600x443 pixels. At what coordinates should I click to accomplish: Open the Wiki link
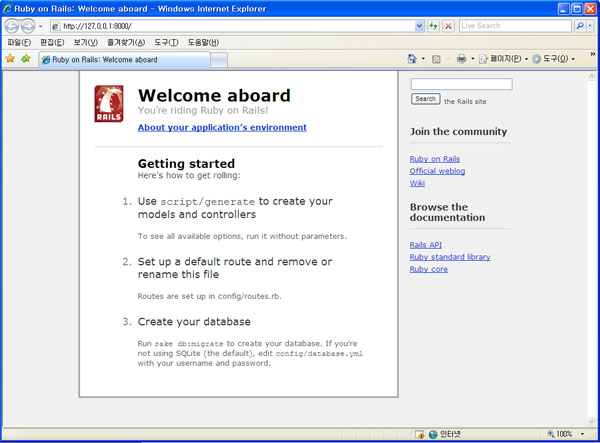pos(417,183)
